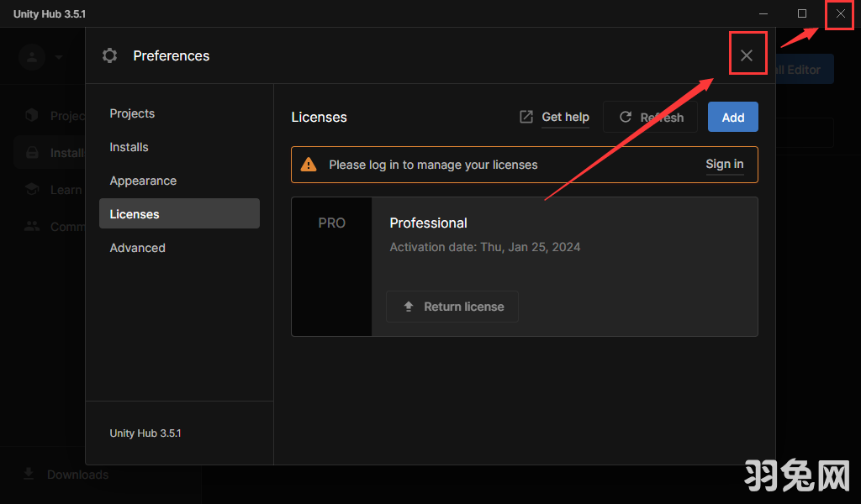The image size is (861, 504).
Task: Open the Projects tab in Preferences
Action: pos(132,113)
